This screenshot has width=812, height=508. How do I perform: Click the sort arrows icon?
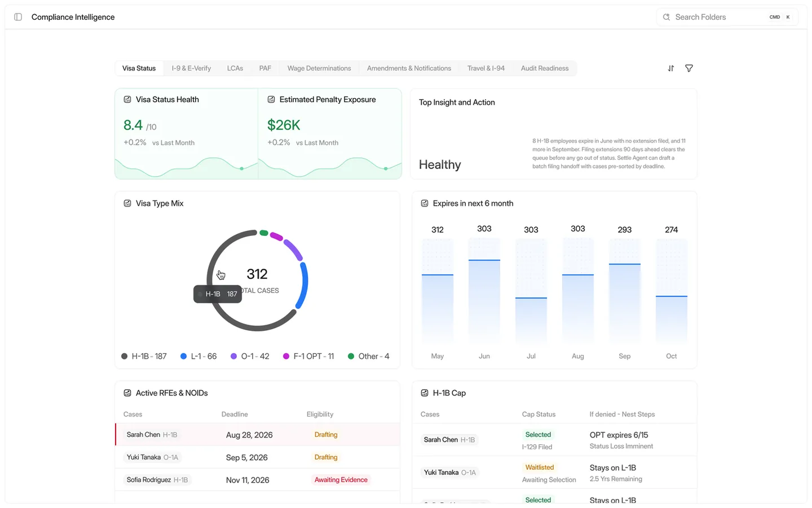point(671,68)
